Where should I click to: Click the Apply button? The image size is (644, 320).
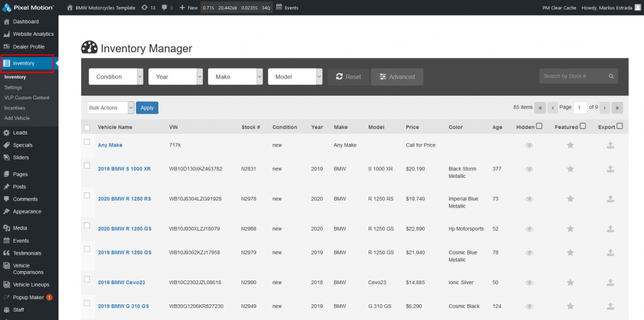point(147,108)
